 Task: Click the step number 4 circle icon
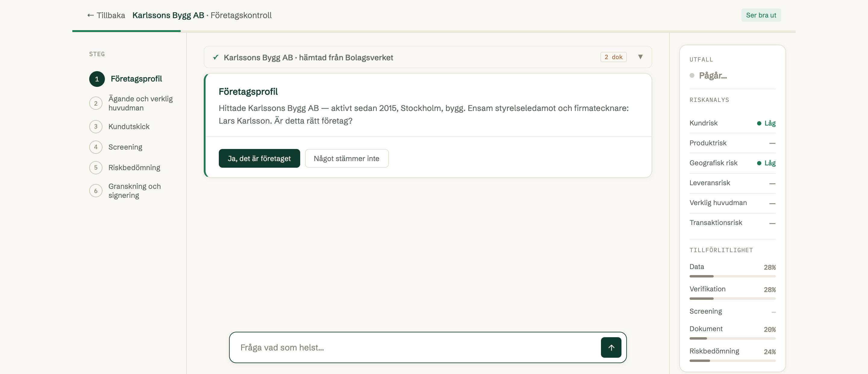click(x=96, y=147)
